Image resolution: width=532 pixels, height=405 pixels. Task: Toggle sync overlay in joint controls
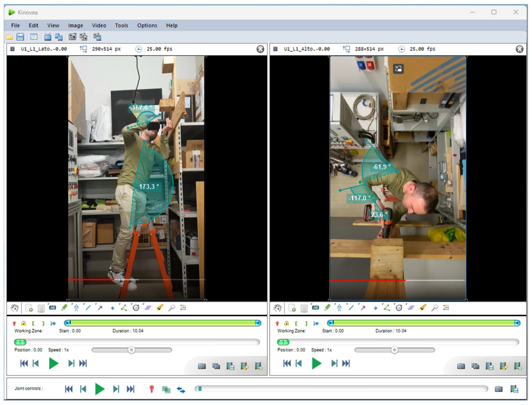click(166, 389)
